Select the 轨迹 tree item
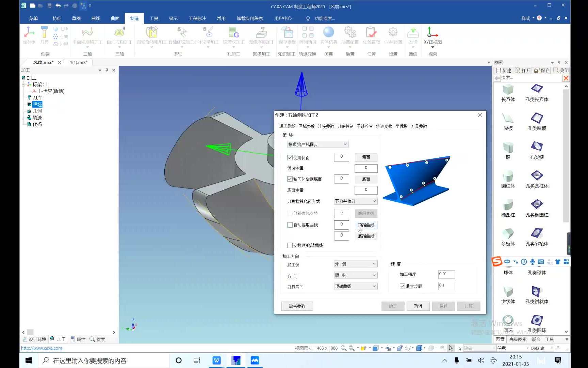 37,118
